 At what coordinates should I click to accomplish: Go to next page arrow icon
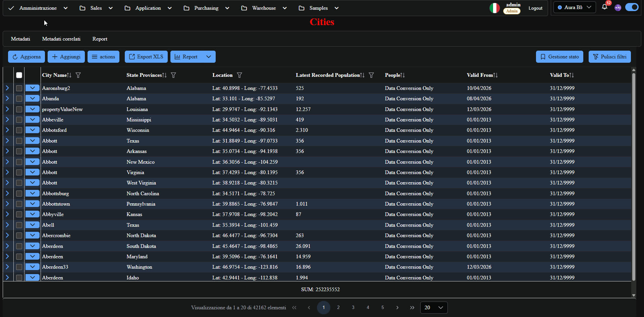[397, 308]
